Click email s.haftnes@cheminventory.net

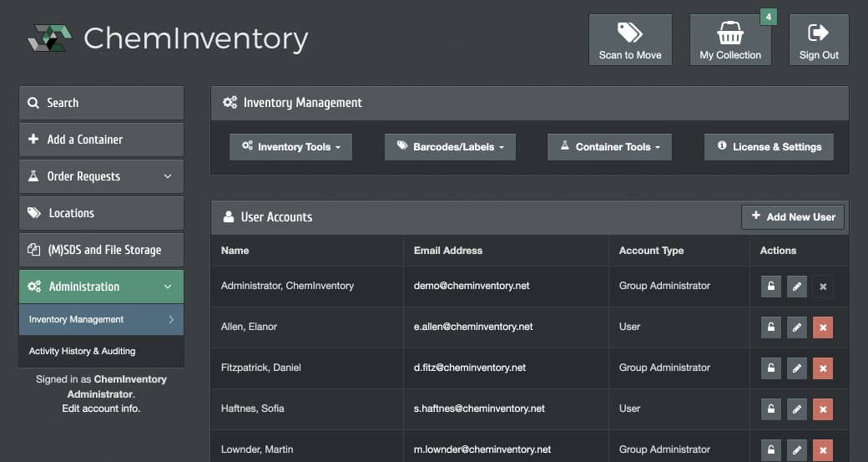pyautogui.click(x=479, y=409)
